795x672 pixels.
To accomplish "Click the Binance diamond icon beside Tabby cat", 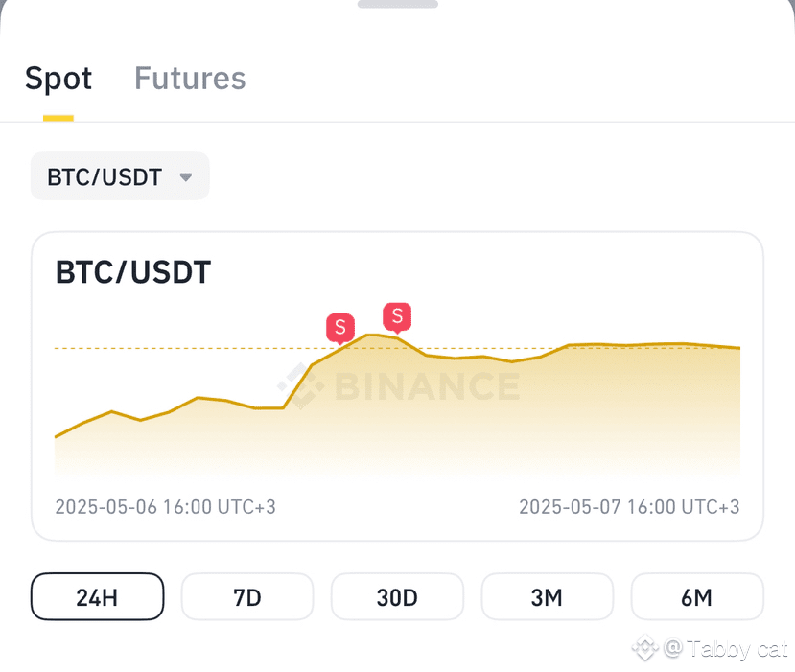I will [645, 648].
